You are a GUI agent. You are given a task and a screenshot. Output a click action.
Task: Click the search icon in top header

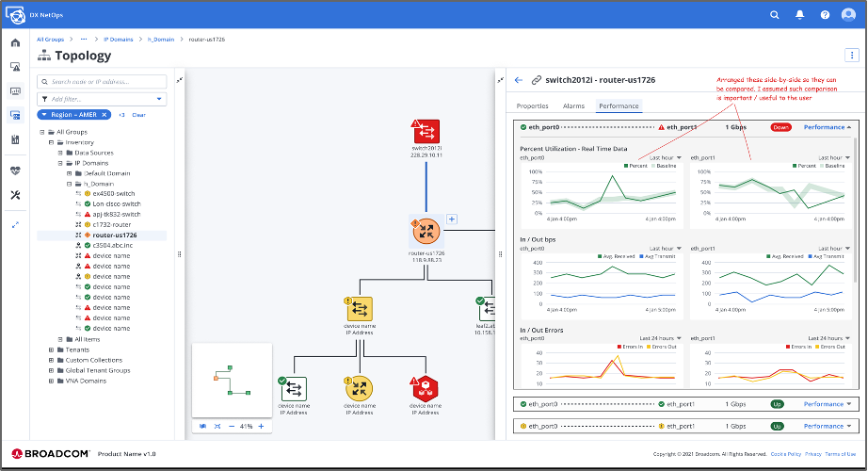click(775, 15)
